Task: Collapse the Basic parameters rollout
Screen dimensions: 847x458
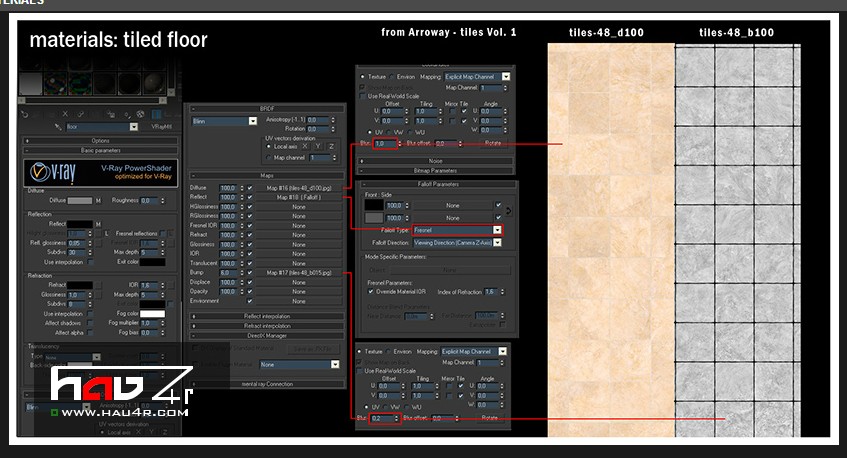Action: [100, 150]
